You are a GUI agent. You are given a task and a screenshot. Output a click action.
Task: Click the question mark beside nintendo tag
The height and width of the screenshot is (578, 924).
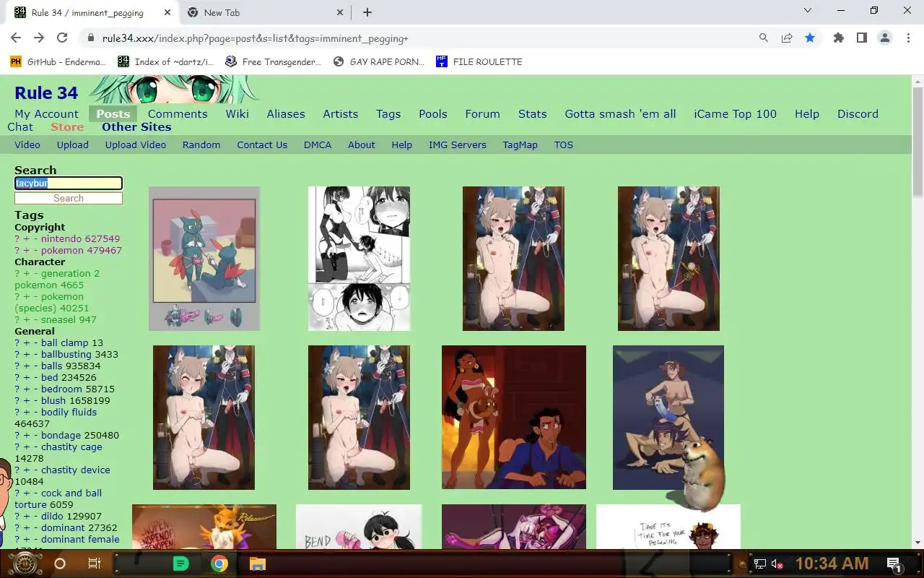pyautogui.click(x=17, y=238)
